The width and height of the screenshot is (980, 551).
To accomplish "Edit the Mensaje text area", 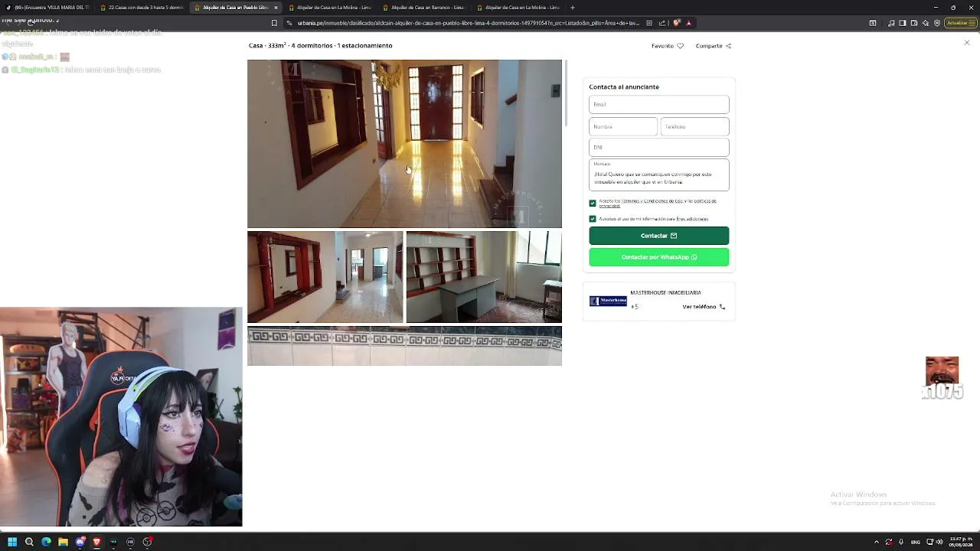I will 658,175.
